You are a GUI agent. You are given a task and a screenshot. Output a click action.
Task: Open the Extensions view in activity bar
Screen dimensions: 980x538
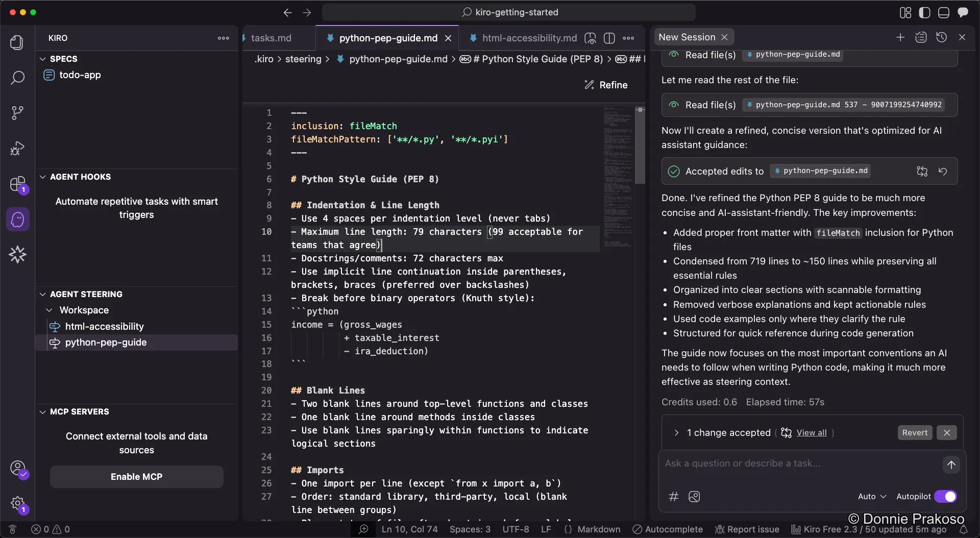17,184
